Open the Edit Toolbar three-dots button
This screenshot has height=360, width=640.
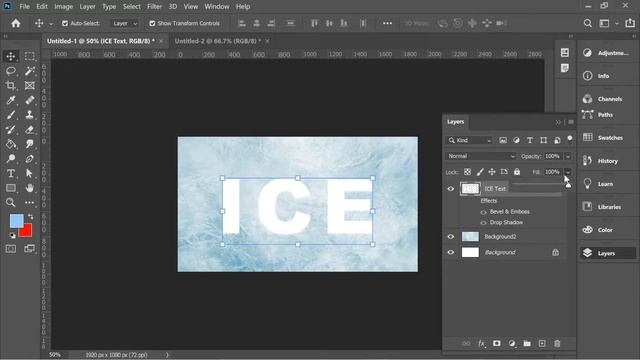(x=29, y=202)
